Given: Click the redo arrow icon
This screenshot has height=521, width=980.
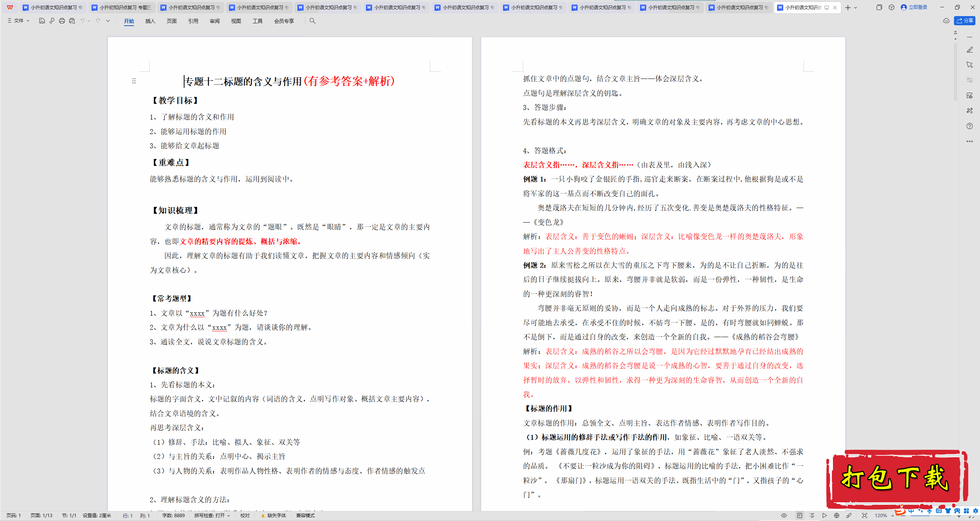Looking at the screenshot, I should click(x=98, y=21).
